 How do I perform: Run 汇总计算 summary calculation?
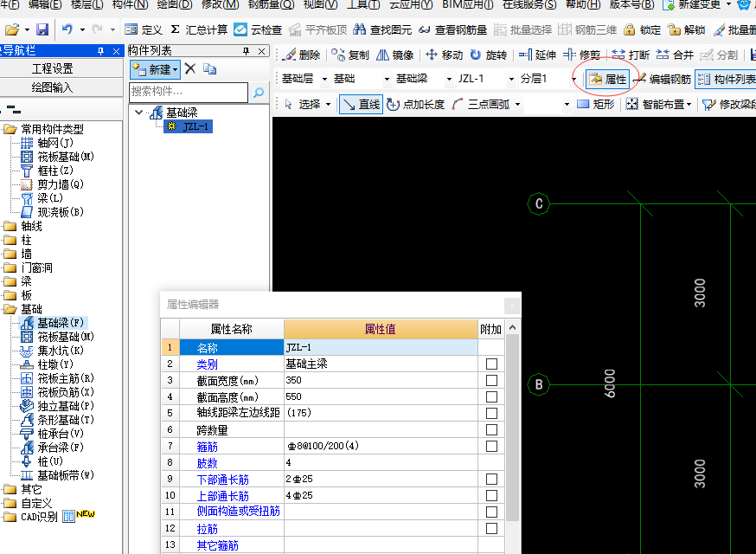click(x=199, y=30)
